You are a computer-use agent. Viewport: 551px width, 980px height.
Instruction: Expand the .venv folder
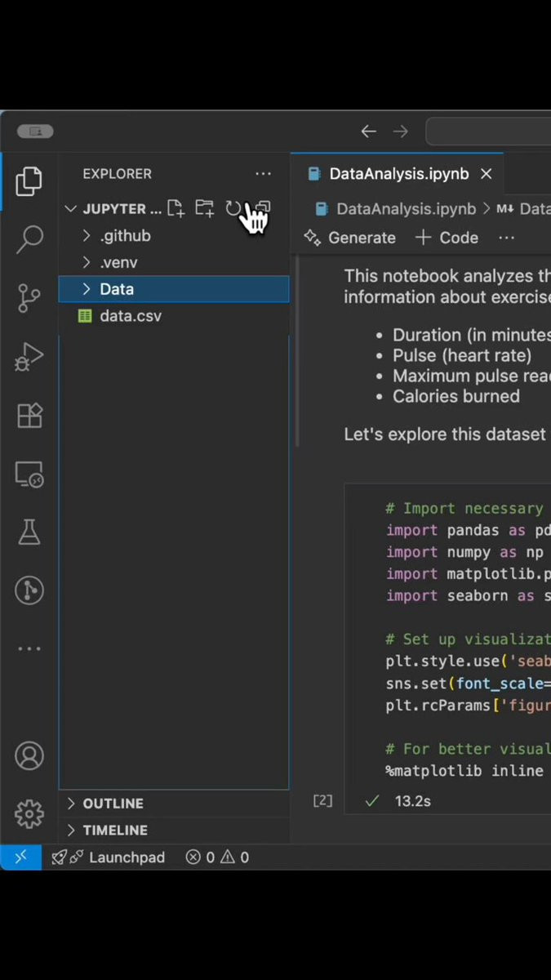[x=173, y=263]
